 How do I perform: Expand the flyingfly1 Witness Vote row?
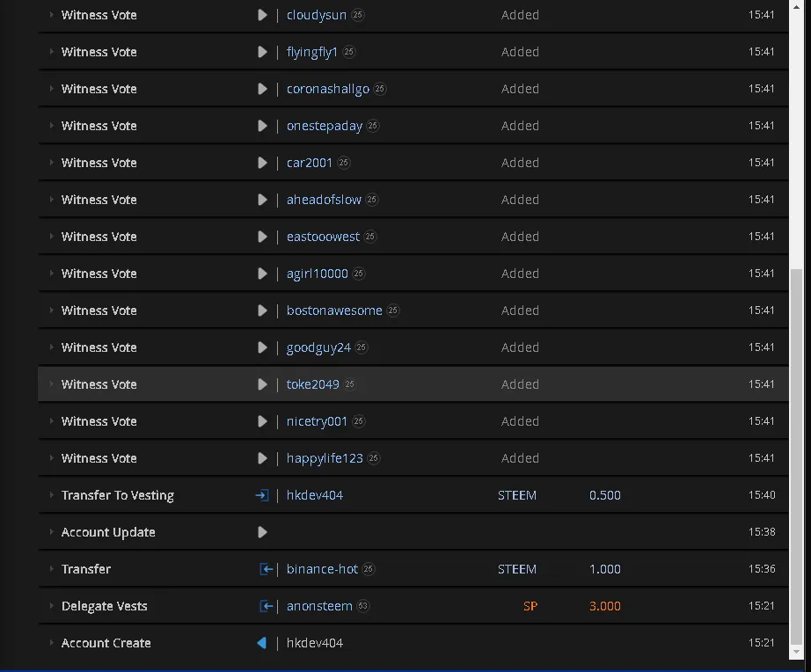click(x=51, y=52)
